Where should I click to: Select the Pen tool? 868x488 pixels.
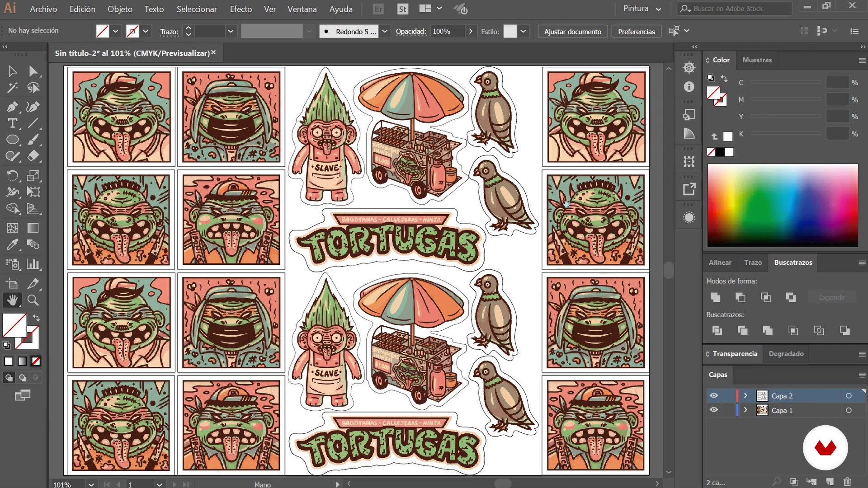tap(12, 107)
